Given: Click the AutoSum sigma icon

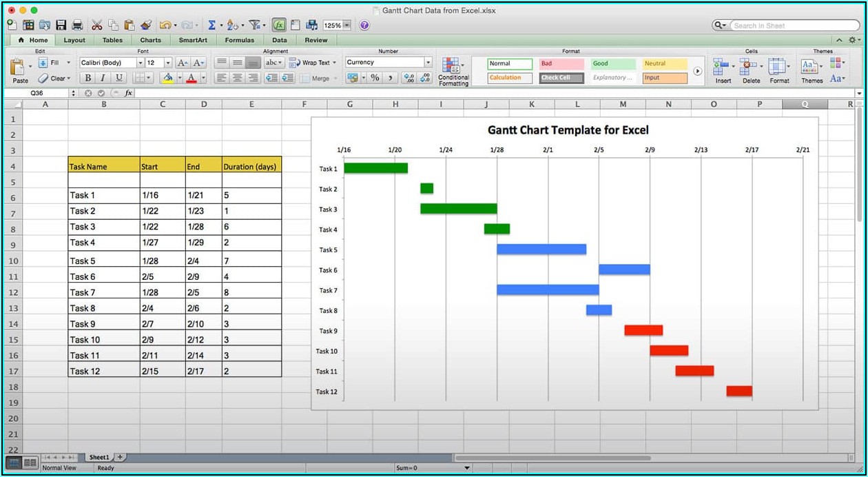Looking at the screenshot, I should pyautogui.click(x=211, y=26).
